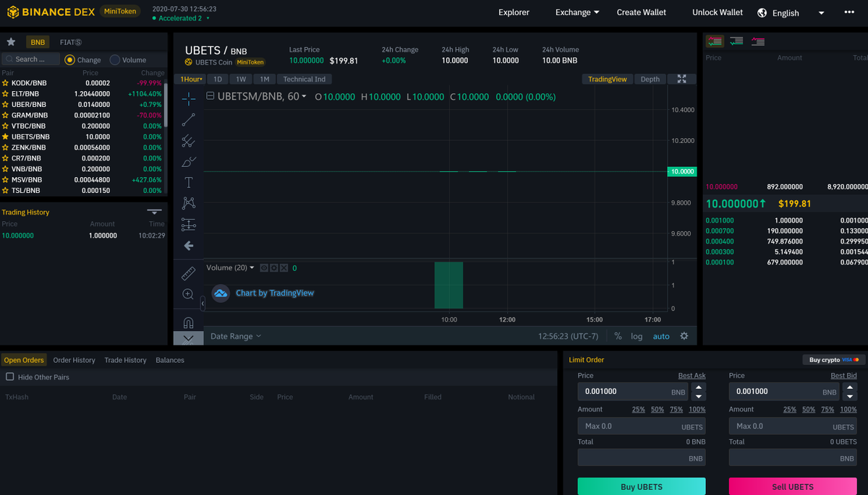Screen dimensions: 868x495
Task: Expand the Date Range dropdown
Action: pos(236,336)
